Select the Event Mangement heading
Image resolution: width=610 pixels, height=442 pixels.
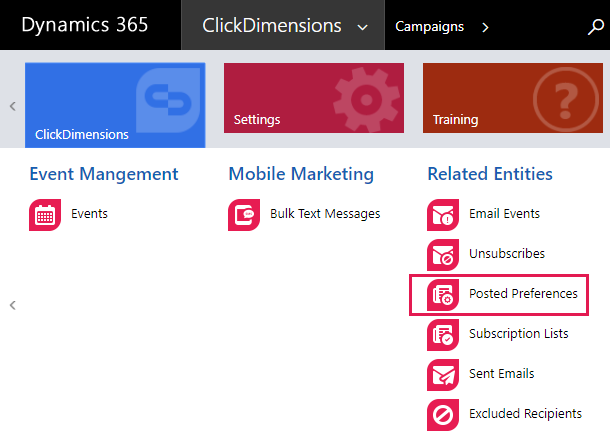(x=104, y=174)
